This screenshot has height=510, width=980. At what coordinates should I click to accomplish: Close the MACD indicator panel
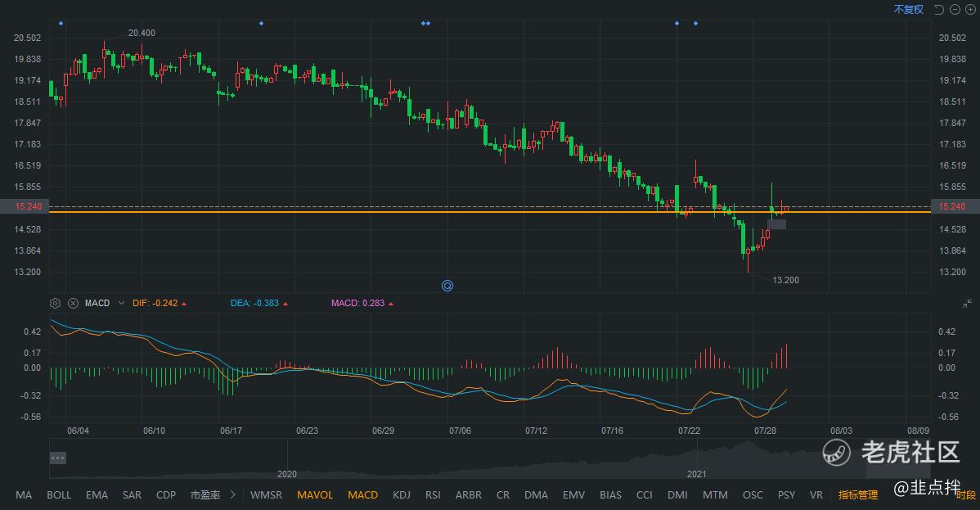(x=73, y=303)
